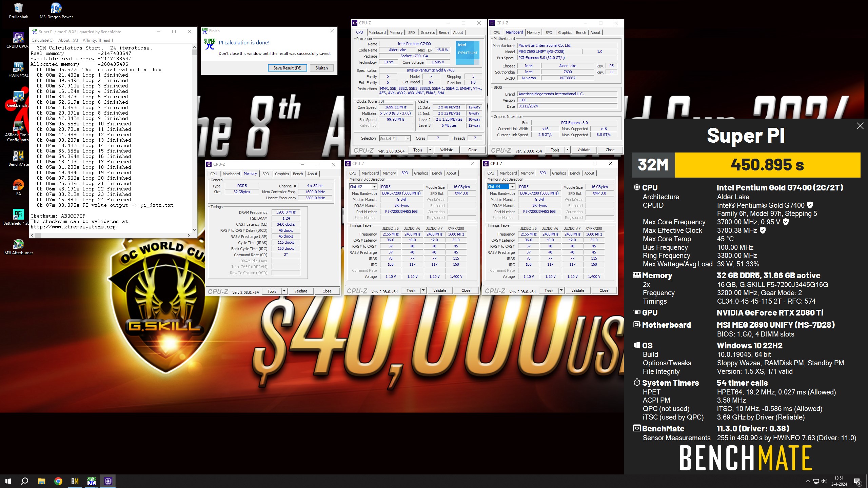Open BenchMate desktop shortcut
868x488 pixels.
[18, 158]
